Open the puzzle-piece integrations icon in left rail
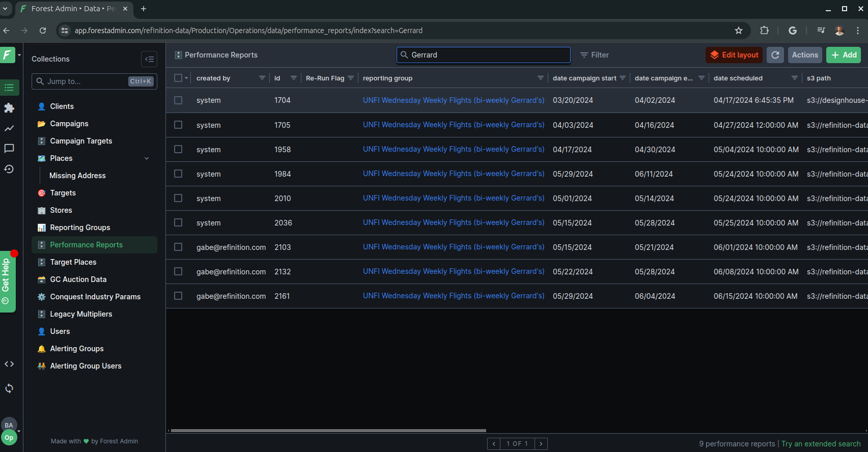868x452 pixels. (9, 108)
